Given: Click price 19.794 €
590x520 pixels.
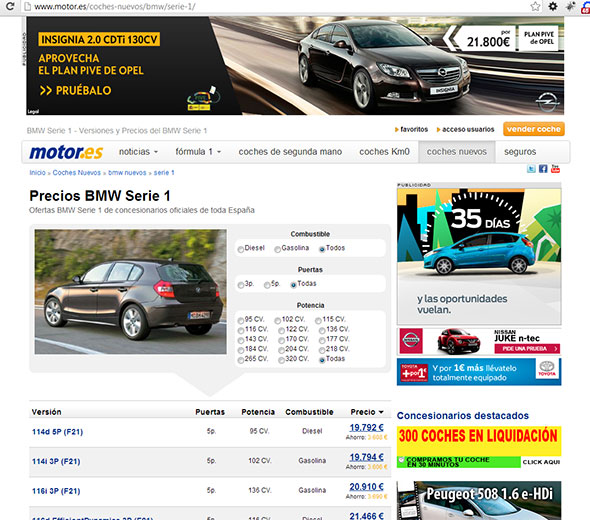Looking at the screenshot, I should (366, 457).
